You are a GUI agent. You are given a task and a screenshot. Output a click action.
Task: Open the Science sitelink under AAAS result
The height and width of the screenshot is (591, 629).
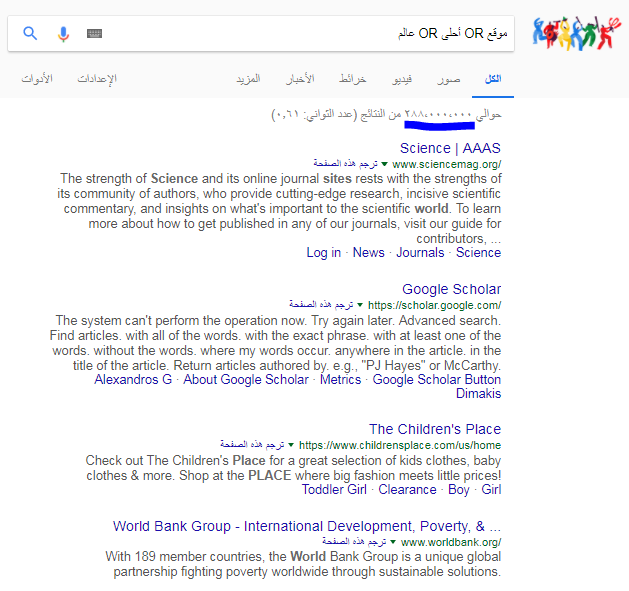pyautogui.click(x=478, y=252)
